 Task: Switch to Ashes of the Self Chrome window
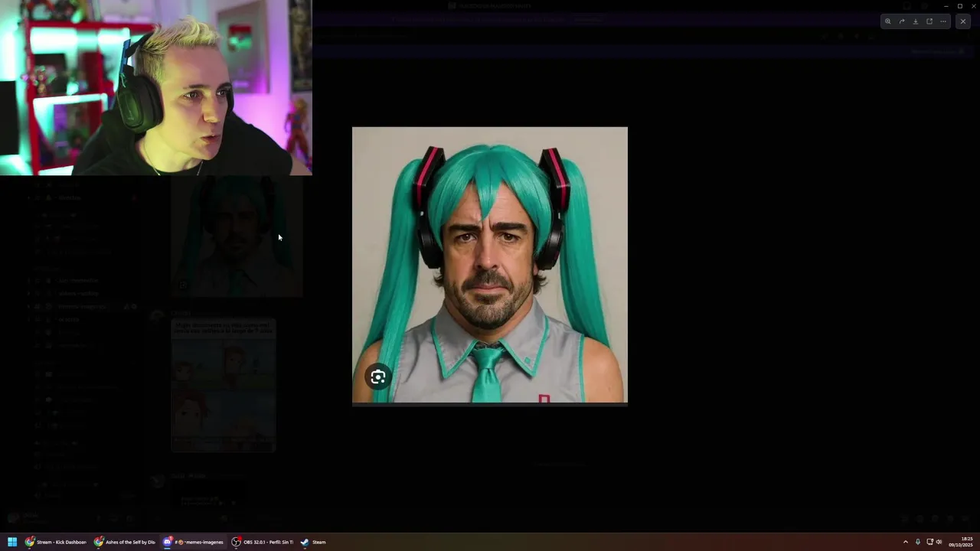(x=125, y=542)
